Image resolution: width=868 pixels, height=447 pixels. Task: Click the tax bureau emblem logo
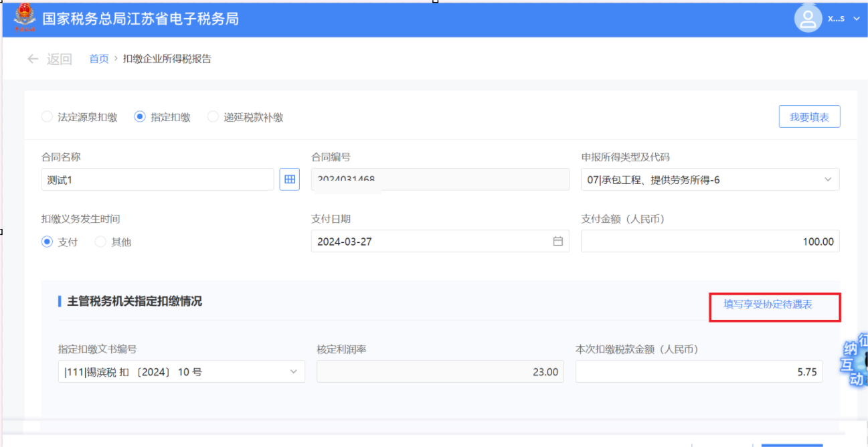25,18
